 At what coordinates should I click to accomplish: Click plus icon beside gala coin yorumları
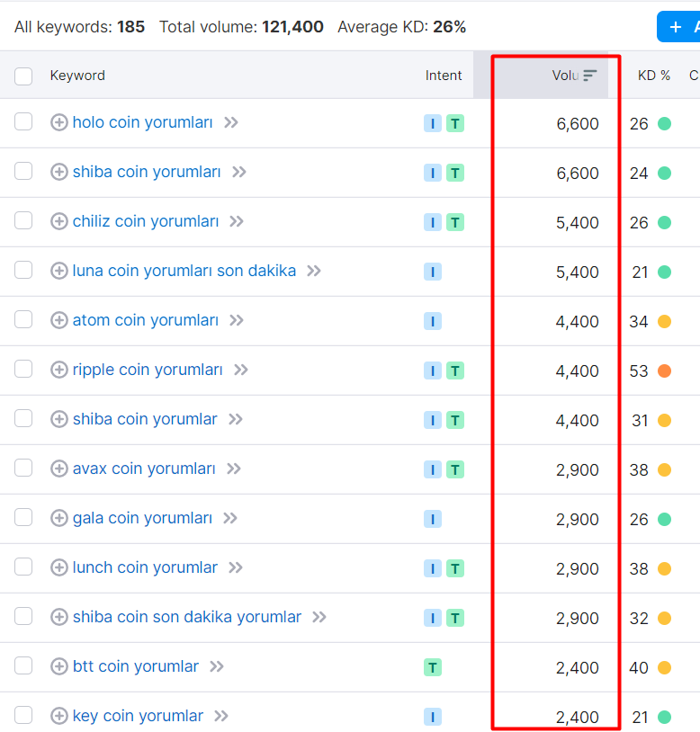tap(58, 518)
